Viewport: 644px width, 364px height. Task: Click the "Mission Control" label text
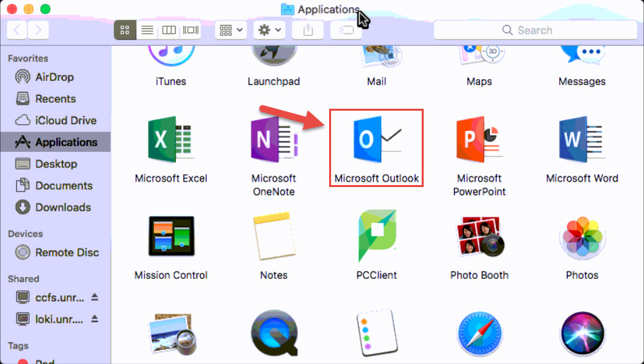click(171, 275)
